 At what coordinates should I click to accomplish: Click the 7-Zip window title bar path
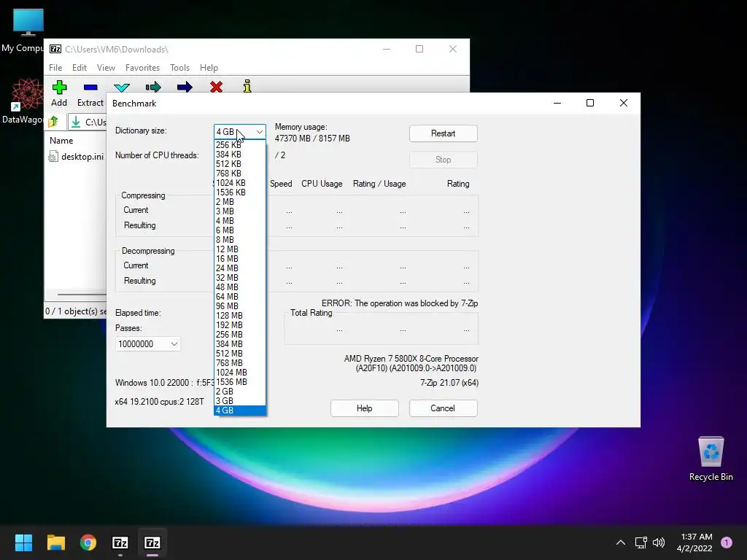[x=116, y=50]
